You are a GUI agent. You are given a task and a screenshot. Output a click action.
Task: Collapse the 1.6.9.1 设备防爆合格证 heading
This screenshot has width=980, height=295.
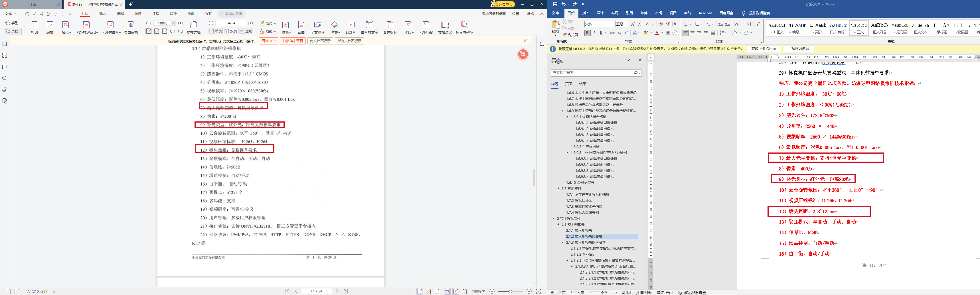coord(567,117)
